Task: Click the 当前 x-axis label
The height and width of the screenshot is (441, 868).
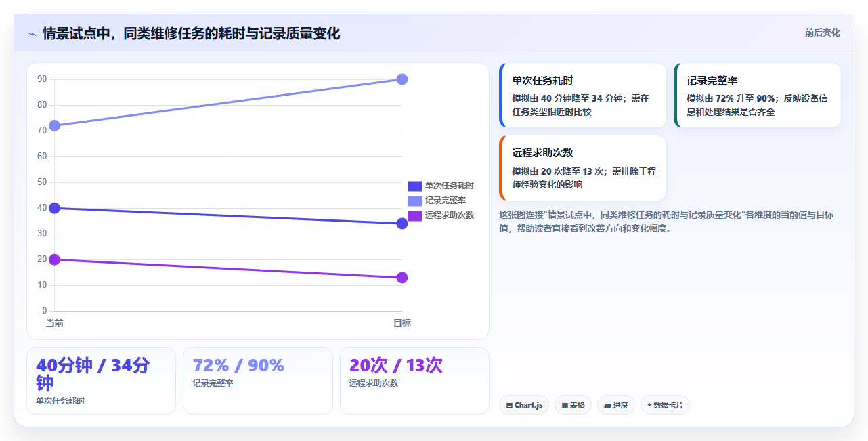Action: coord(54,323)
